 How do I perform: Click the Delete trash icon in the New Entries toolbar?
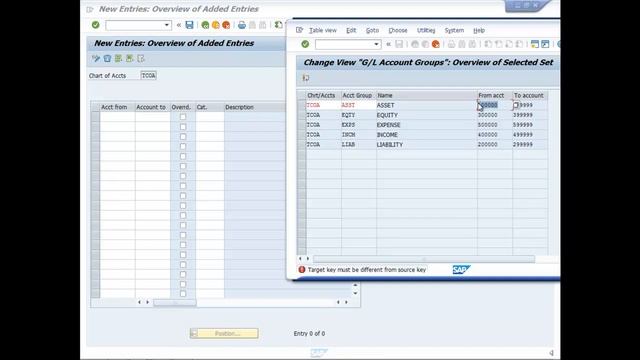(x=107, y=59)
